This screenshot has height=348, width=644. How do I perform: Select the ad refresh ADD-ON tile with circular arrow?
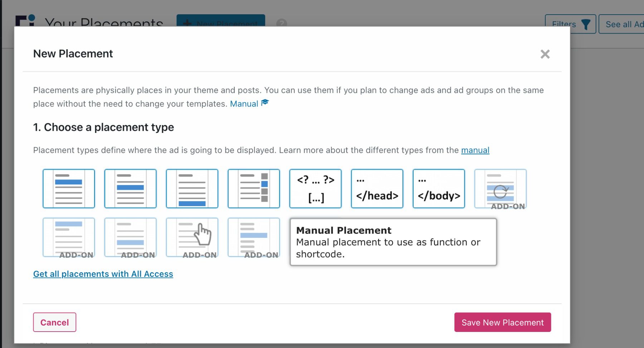(x=500, y=188)
